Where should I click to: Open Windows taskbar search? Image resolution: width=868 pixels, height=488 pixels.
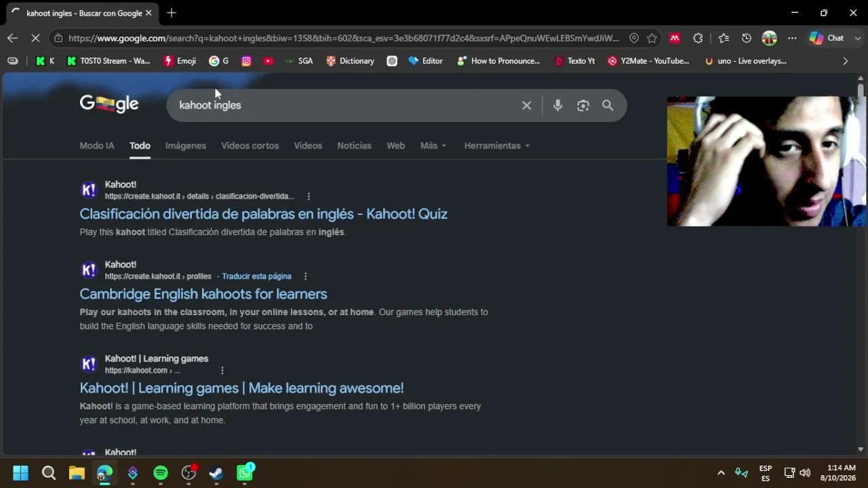[x=49, y=473]
